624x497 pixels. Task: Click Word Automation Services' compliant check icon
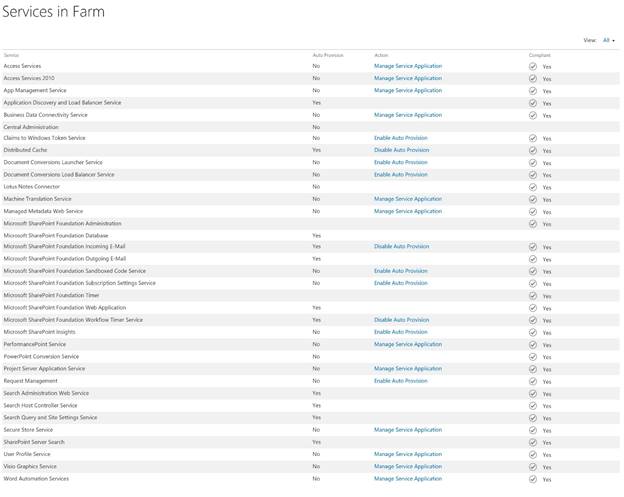[533, 479]
